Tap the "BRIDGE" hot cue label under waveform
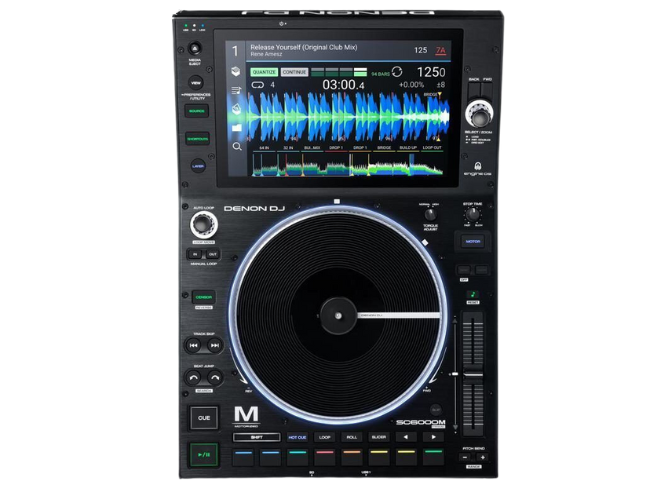 pyautogui.click(x=384, y=148)
